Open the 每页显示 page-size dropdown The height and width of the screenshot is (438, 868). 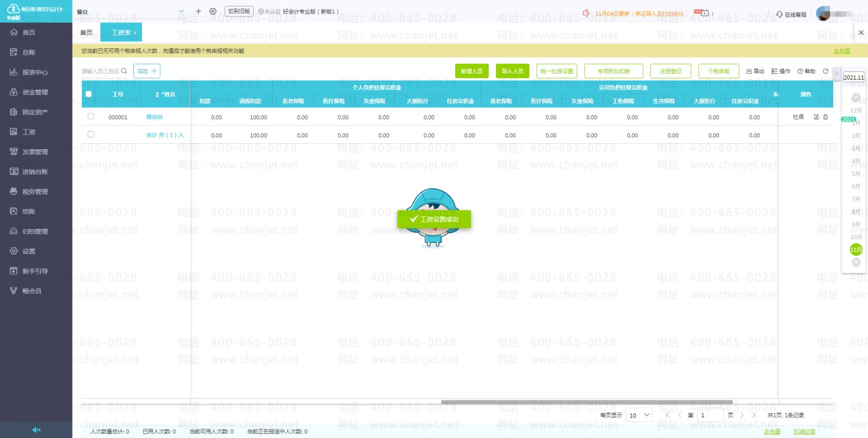[639, 415]
